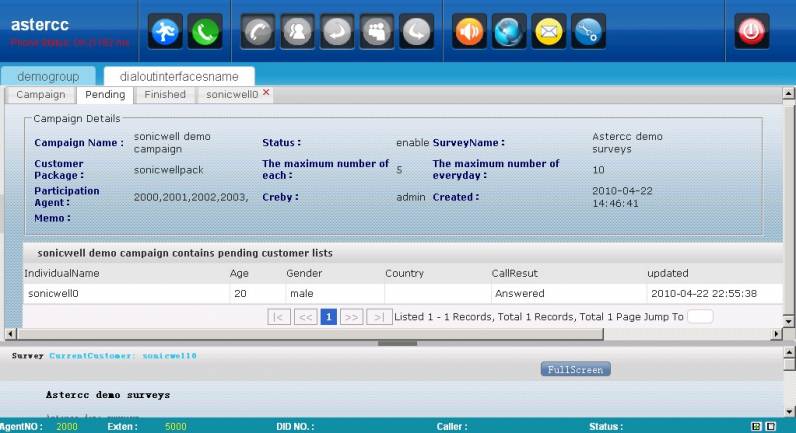Image resolution: width=796 pixels, height=433 pixels.
Task: Click the grey group users icon
Action: coord(376,32)
